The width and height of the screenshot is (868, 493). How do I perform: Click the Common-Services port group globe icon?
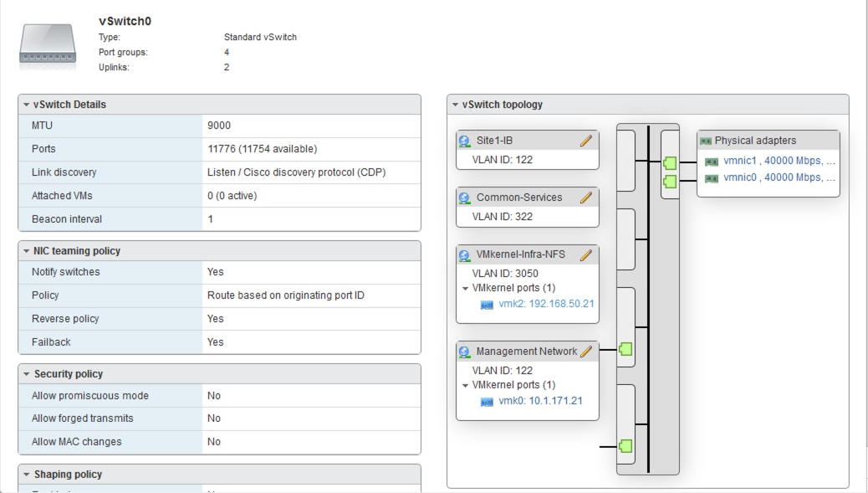pyautogui.click(x=464, y=198)
